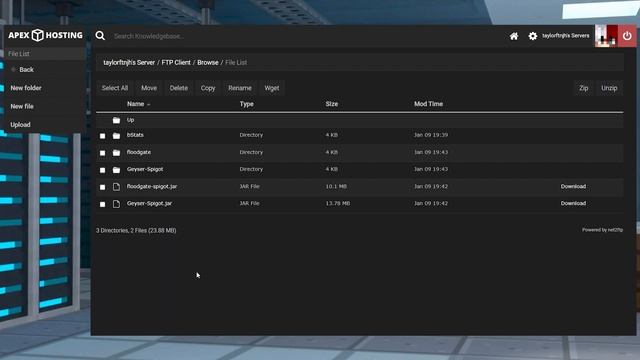Click the Mod Time column header
The width and height of the screenshot is (640, 360).
(x=428, y=104)
